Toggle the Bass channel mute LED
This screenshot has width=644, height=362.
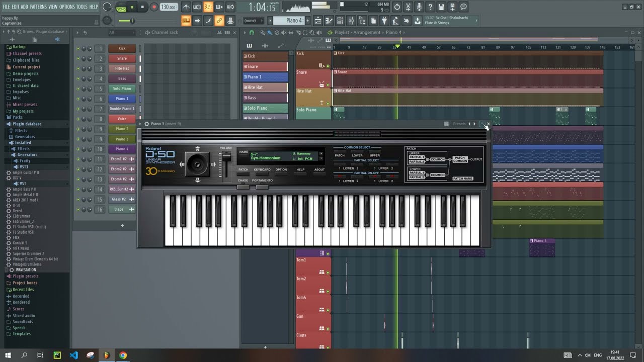coord(78,79)
